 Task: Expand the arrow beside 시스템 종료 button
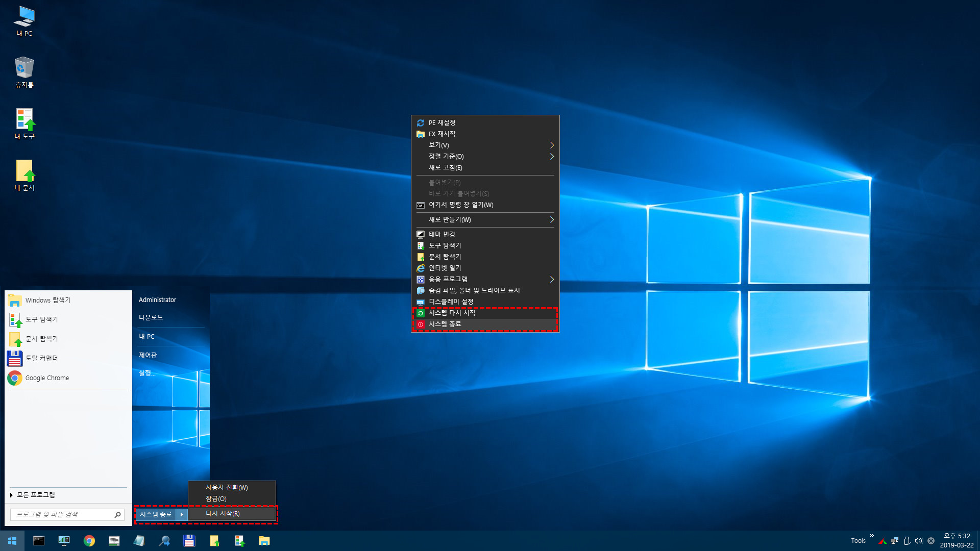[182, 515]
